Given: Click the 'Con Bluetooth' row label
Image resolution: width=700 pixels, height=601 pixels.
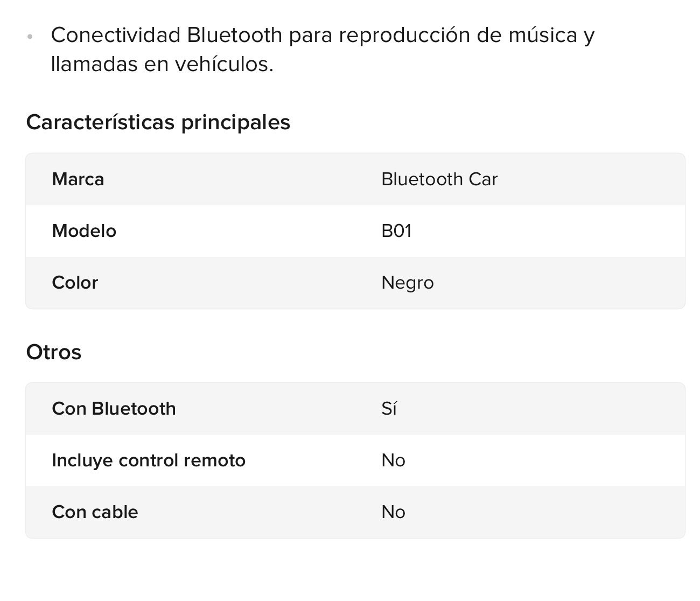Looking at the screenshot, I should [x=114, y=409].
